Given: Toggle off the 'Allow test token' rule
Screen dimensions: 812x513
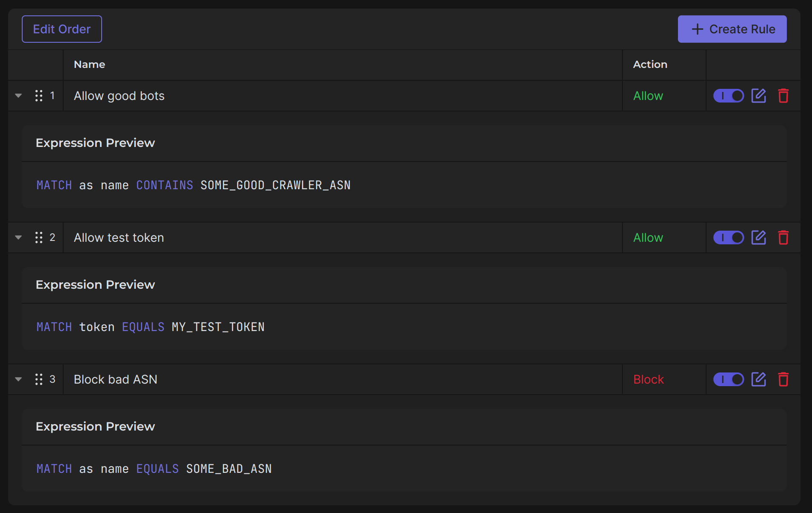Looking at the screenshot, I should coord(728,237).
